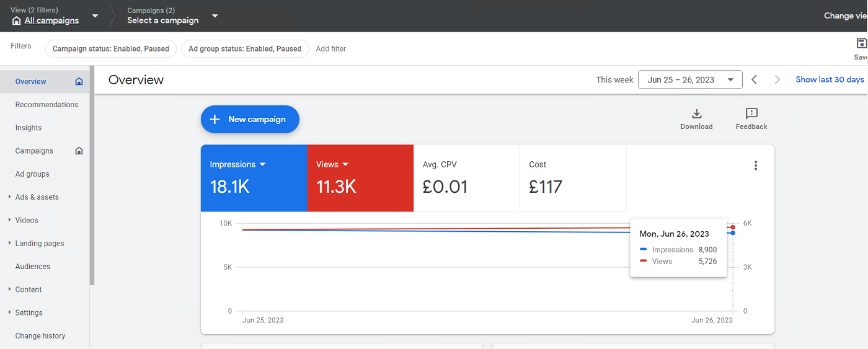Image resolution: width=868 pixels, height=349 pixels.
Task: Open Change history in the sidebar
Action: (40, 336)
